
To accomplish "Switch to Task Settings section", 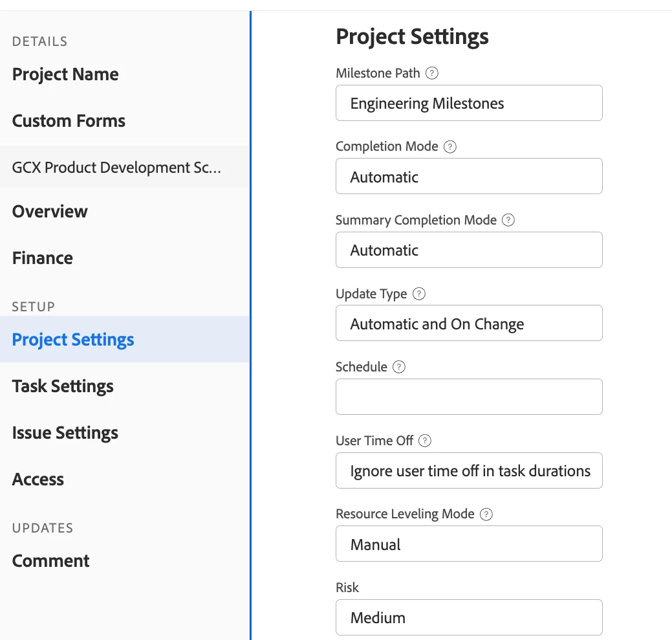I will pyautogui.click(x=63, y=386).
